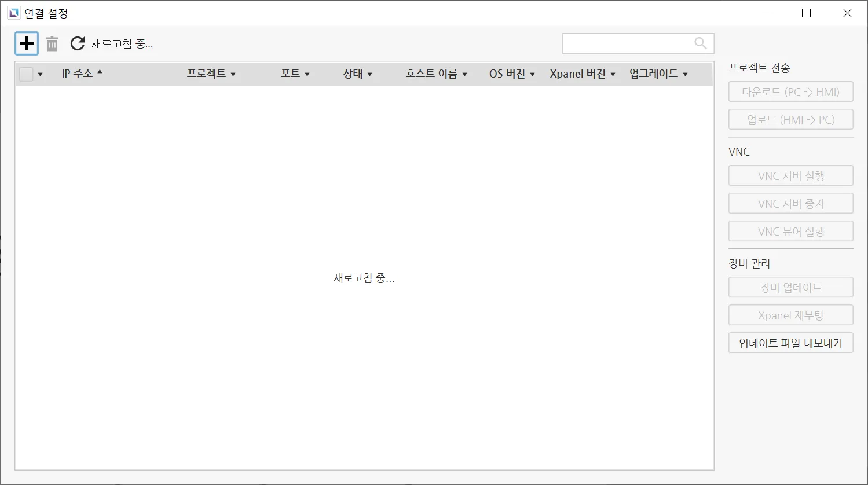
Task: Open the 포트 column dropdown
Action: [307, 74]
